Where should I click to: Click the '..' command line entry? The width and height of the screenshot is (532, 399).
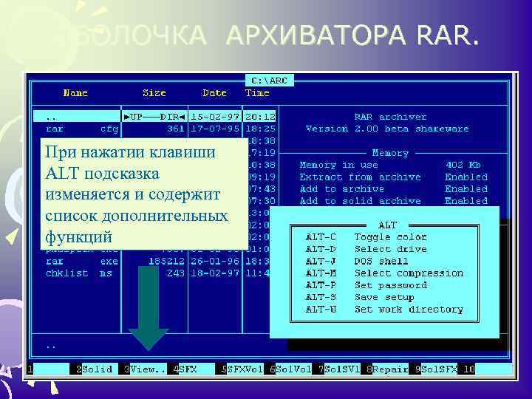pos(51,347)
